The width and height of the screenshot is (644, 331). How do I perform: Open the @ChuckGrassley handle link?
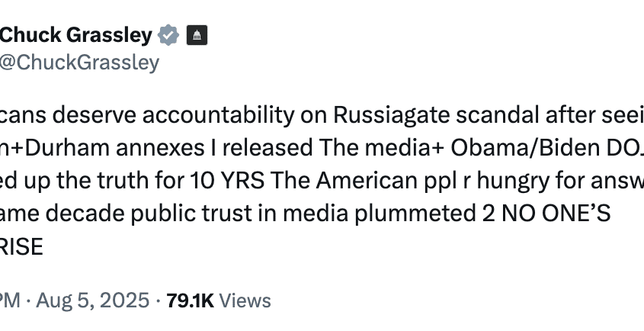point(79,63)
